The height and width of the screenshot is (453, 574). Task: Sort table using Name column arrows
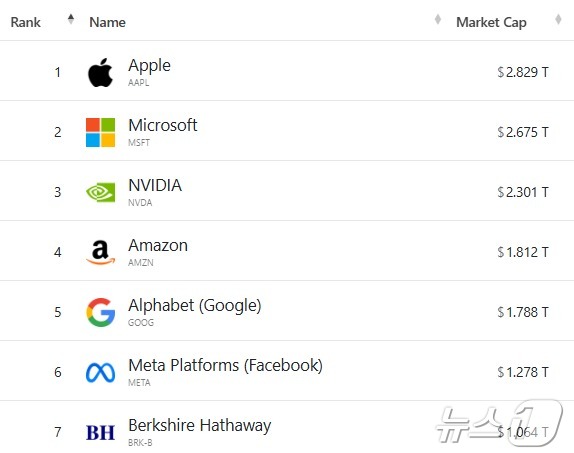tap(437, 19)
